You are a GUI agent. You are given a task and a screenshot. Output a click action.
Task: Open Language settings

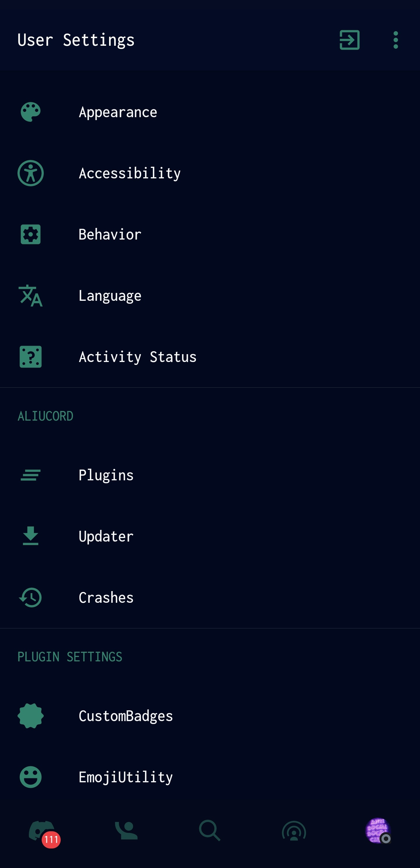[x=110, y=296]
